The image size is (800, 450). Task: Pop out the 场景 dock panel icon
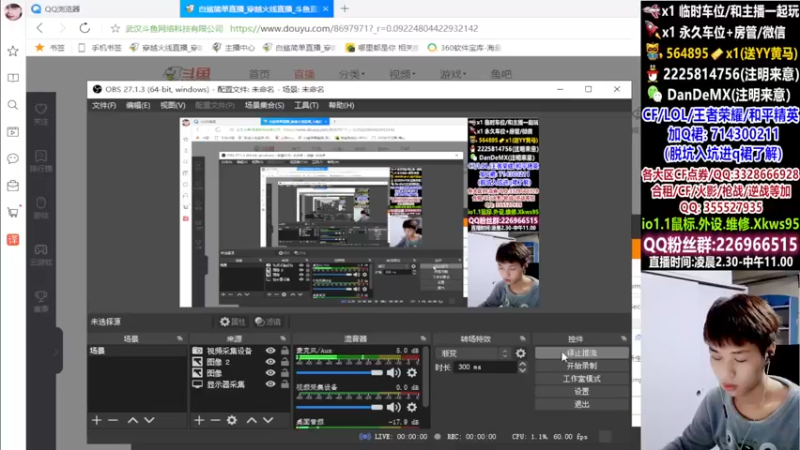click(180, 339)
